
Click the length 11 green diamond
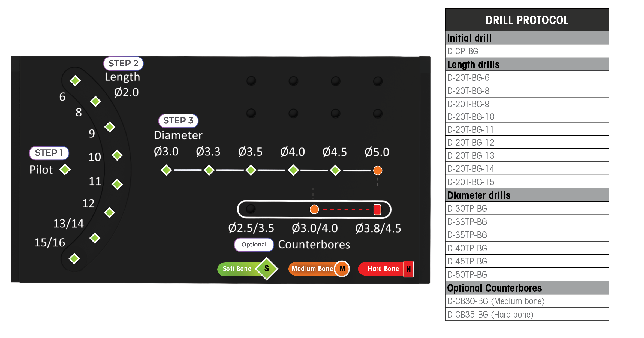point(117,184)
